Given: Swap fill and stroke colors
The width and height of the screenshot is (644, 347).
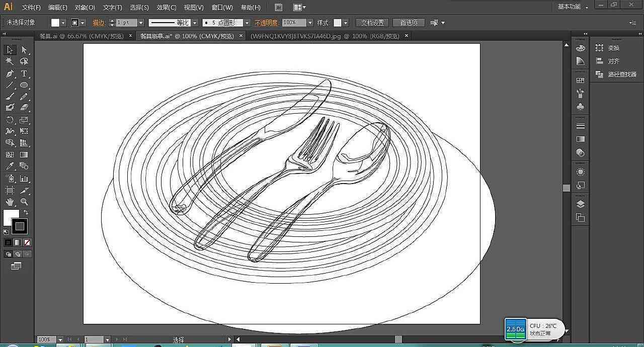Looking at the screenshot, I should 26,213.
